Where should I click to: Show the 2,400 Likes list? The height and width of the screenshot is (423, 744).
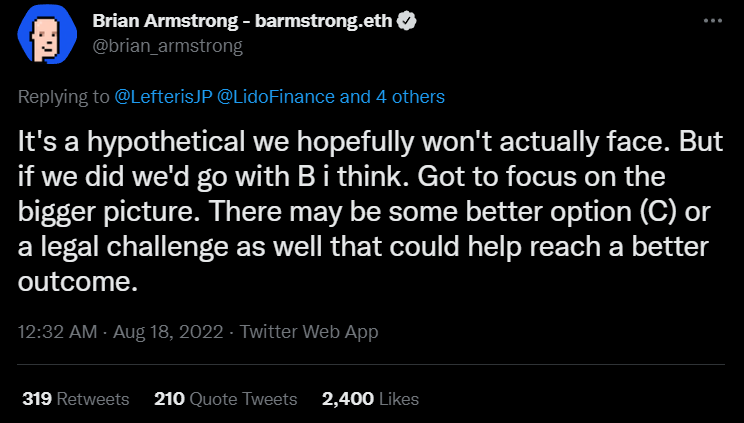[370, 398]
